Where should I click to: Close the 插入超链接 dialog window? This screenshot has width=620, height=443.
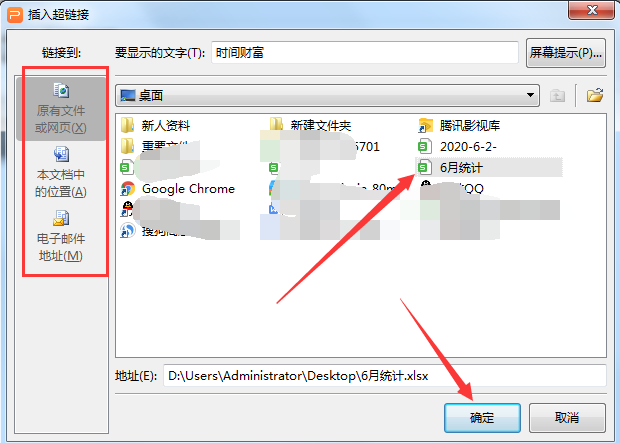[592, 9]
